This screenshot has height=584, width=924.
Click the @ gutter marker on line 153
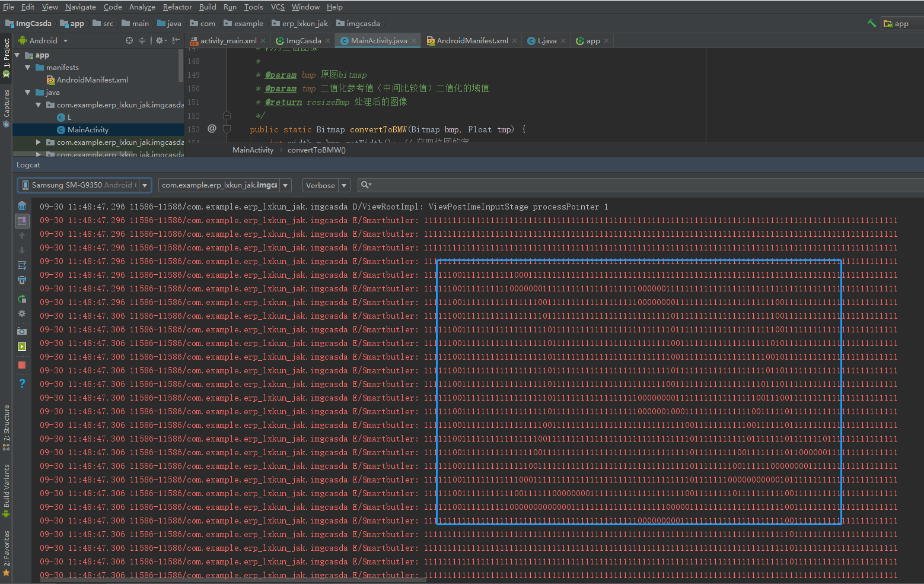pyautogui.click(x=212, y=129)
